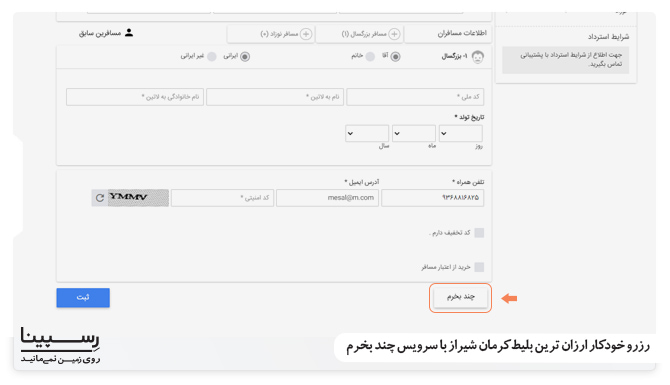Click the previous passengers person icon
This screenshot has width=670, height=385.
[x=129, y=33]
